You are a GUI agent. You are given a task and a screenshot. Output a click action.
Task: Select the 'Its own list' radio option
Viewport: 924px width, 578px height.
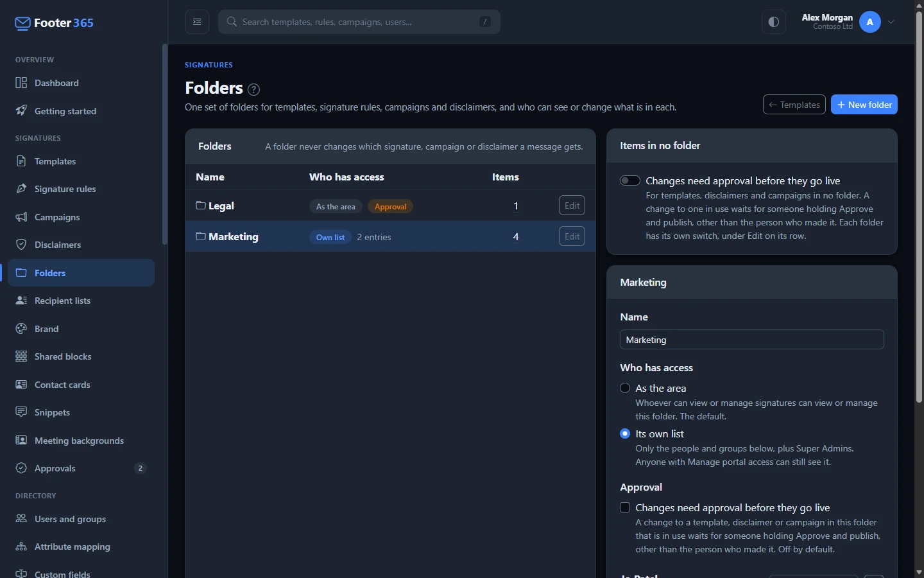pyautogui.click(x=625, y=433)
